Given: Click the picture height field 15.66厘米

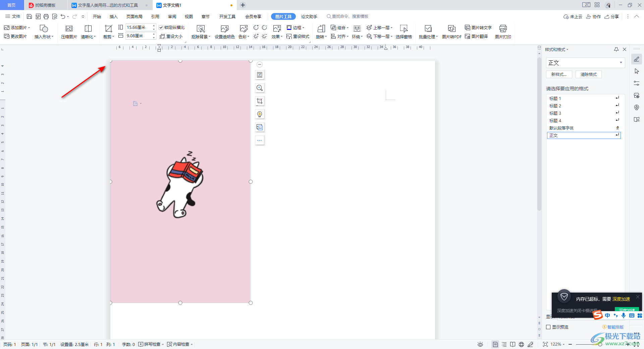Looking at the screenshot, I should (x=138, y=28).
